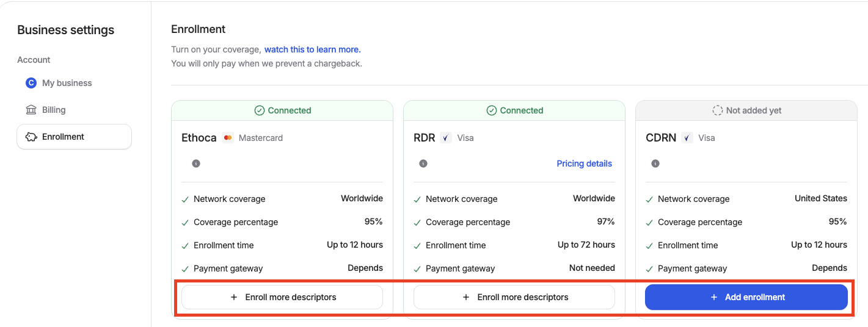This screenshot has width=868, height=327.
Task: Click the blue My business avatar icon
Action: [x=31, y=83]
